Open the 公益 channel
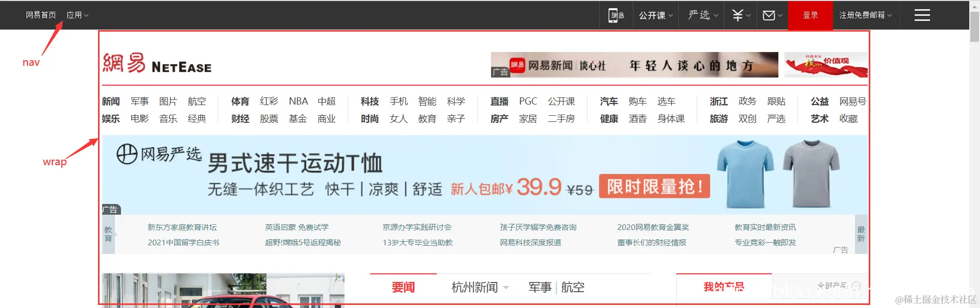The image size is (980, 308). [820, 101]
